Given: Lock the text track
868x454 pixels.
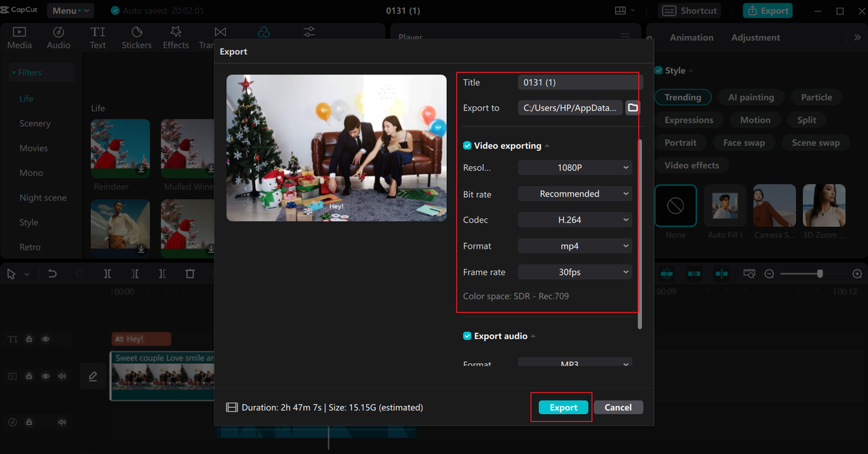Looking at the screenshot, I should point(29,339).
